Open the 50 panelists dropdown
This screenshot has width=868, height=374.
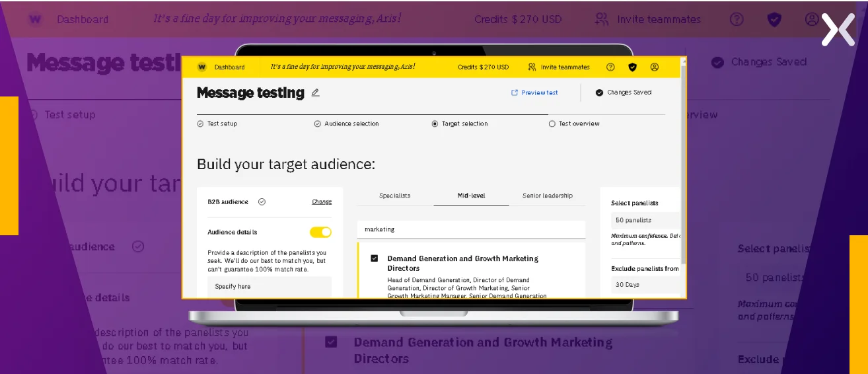645,220
